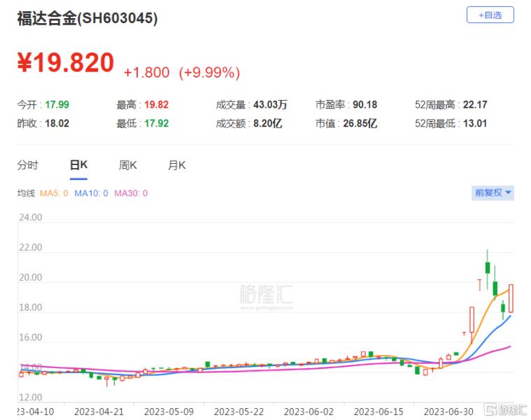531x420 pixels.
Task: Click the 52周最高 value 22.17
Action: (475, 105)
